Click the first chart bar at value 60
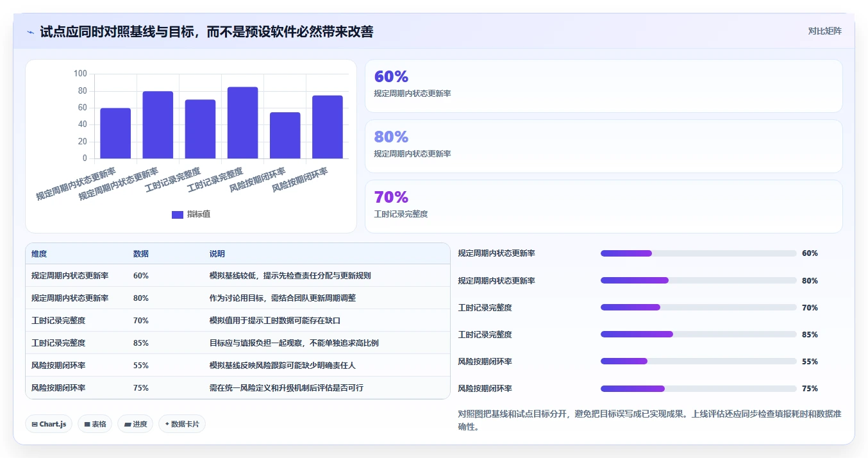Viewport: 868px width, 458px height. point(115,133)
